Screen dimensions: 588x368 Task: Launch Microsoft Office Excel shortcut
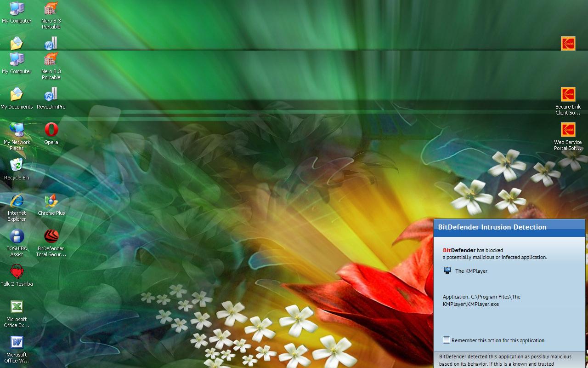[x=17, y=314]
